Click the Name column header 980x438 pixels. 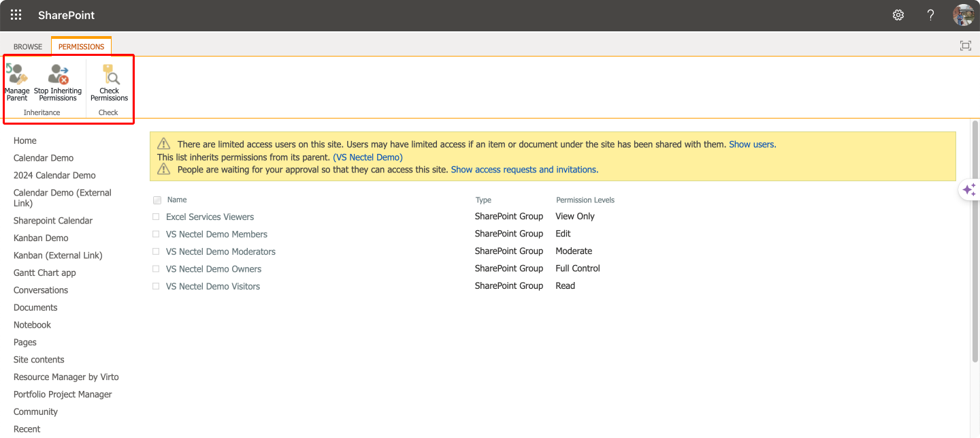(177, 200)
